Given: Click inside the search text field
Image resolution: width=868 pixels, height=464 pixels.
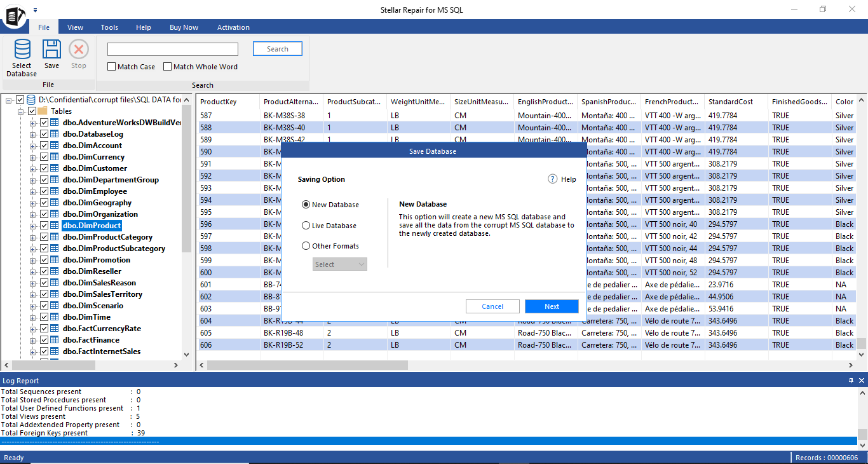Looking at the screenshot, I should pyautogui.click(x=173, y=49).
